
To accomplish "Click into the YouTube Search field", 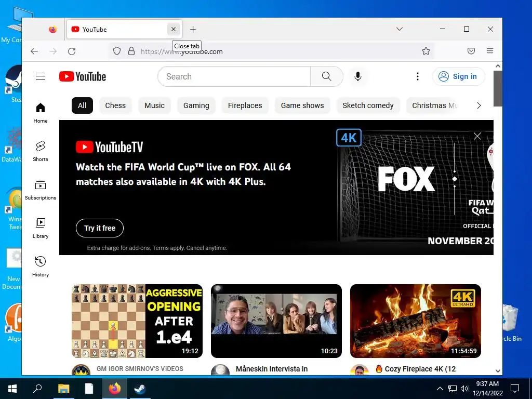I will (x=234, y=76).
